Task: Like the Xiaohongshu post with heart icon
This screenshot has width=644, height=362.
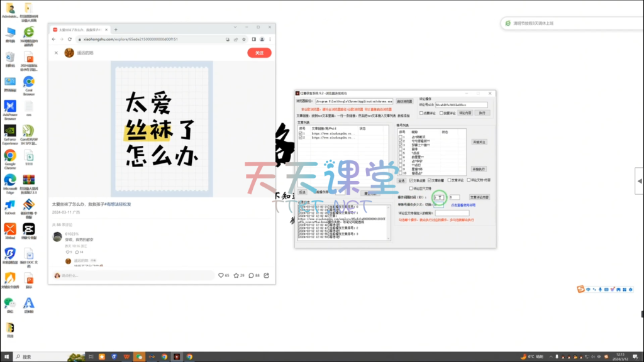Action: (221, 275)
